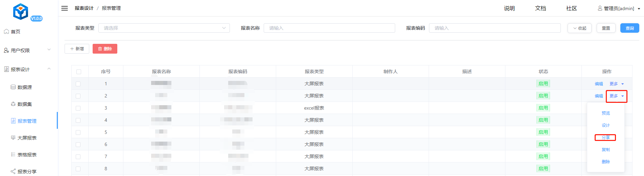Choose 分享 from the more menu
Viewport: 644px width, 176px height.
tap(605, 138)
